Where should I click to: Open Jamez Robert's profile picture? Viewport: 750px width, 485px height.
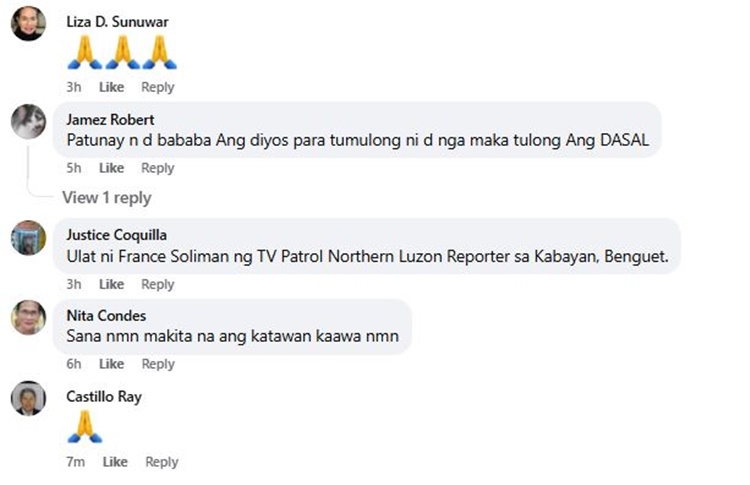tap(28, 121)
